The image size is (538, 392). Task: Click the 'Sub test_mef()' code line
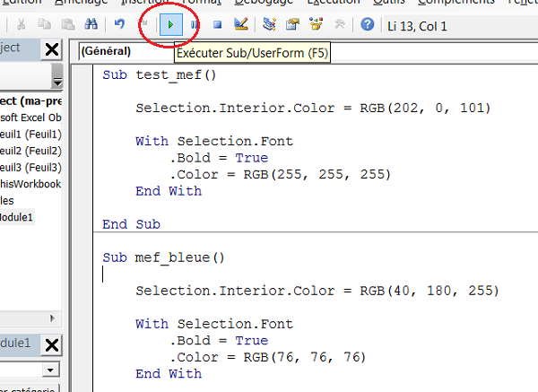(x=160, y=74)
